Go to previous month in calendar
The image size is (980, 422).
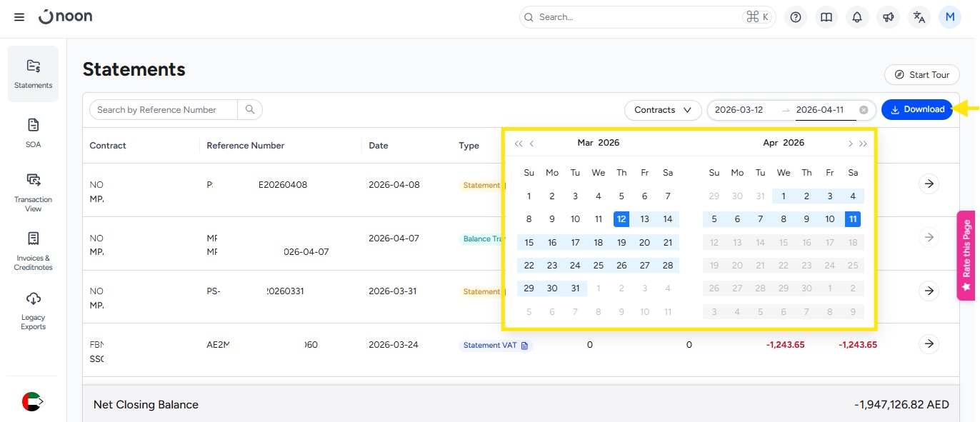pos(532,144)
